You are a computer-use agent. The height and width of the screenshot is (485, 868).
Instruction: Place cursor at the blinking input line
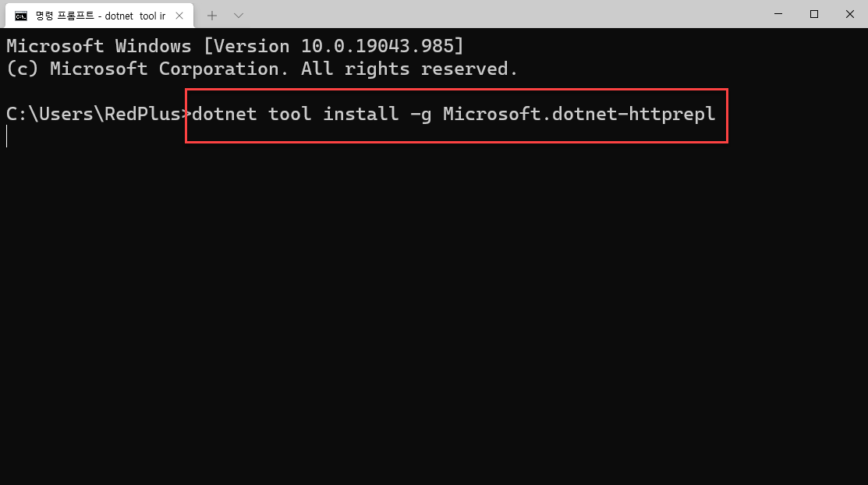point(8,136)
